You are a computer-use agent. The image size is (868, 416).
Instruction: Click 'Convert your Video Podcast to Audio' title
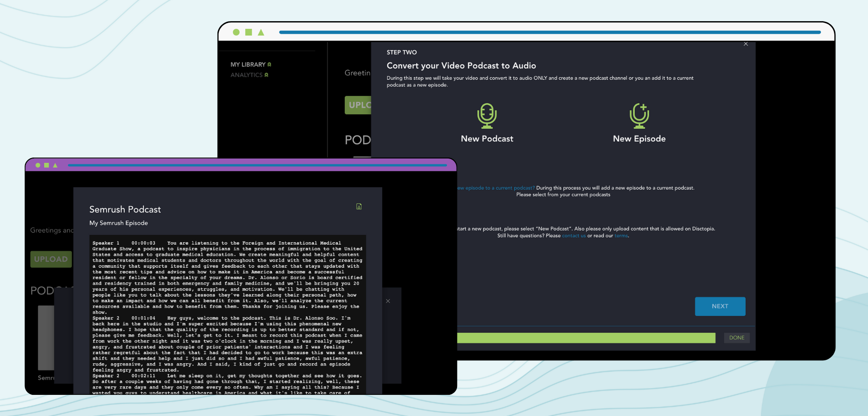(461, 66)
